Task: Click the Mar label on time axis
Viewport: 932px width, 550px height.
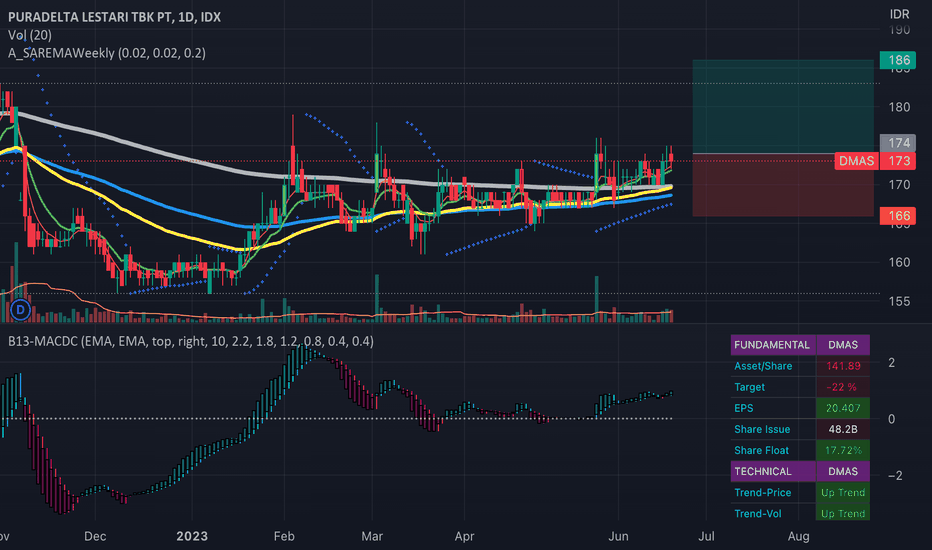Action: (372, 536)
